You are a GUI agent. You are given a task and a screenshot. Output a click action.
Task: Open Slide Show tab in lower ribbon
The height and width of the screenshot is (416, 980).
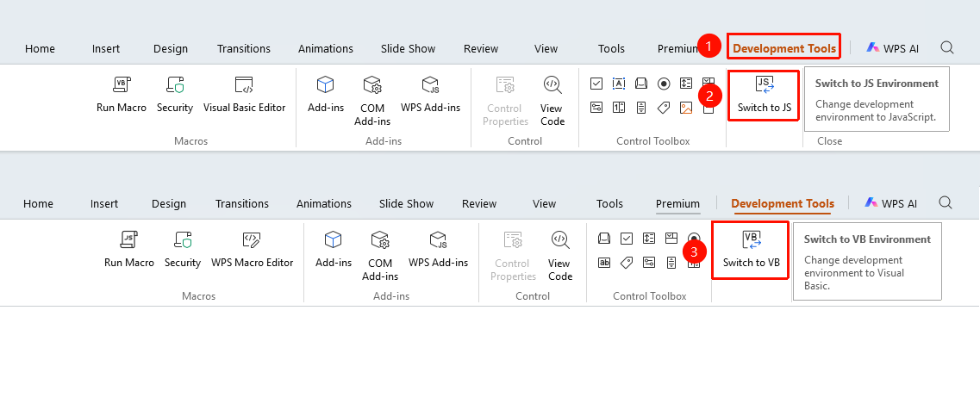(406, 203)
